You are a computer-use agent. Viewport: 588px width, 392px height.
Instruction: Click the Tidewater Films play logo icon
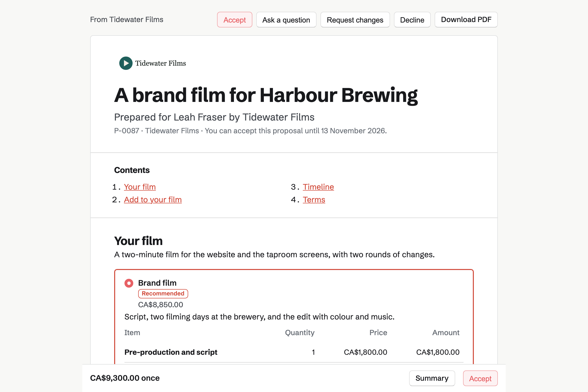126,63
